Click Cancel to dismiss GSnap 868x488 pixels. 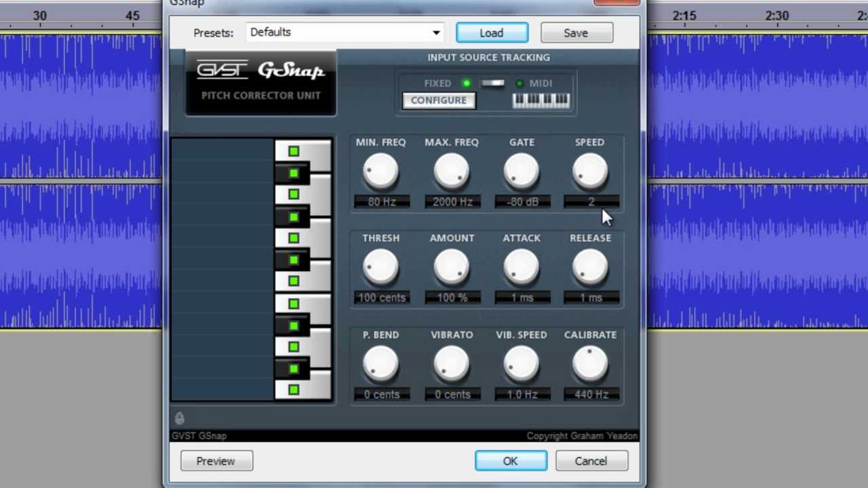591,461
